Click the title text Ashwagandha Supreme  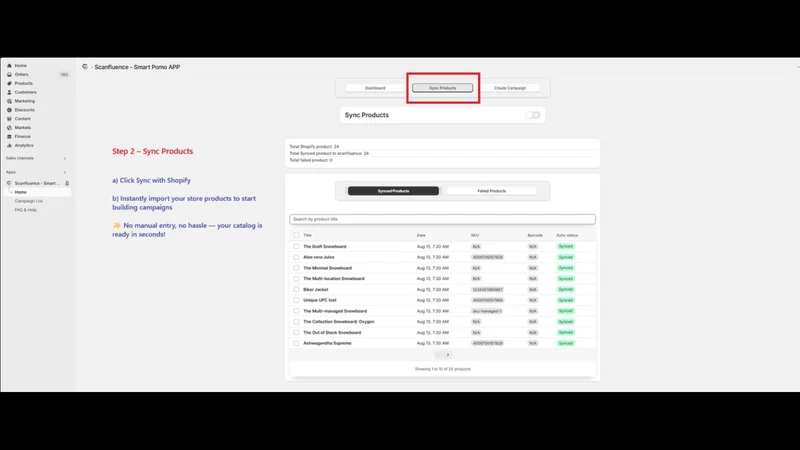click(328, 343)
